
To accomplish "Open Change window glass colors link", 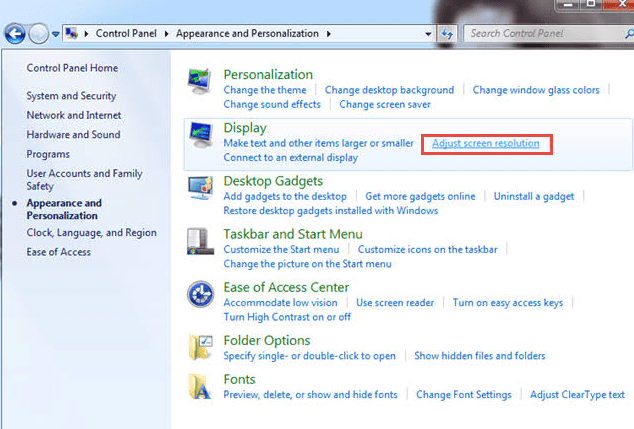I will 536,90.
